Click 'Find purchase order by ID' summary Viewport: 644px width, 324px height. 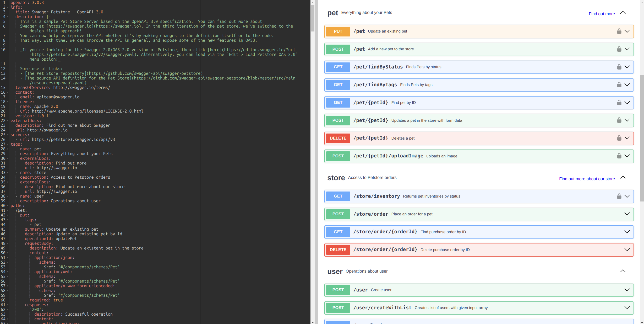click(x=443, y=232)
